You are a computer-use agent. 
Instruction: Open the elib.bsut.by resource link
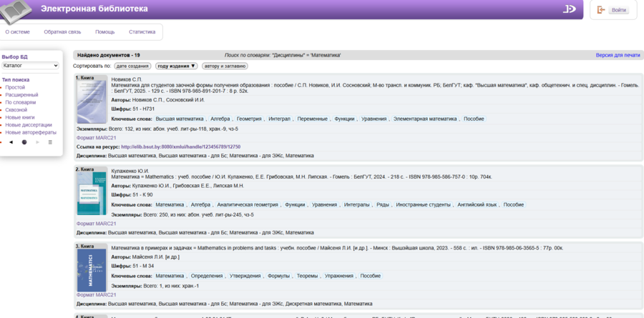click(x=181, y=146)
